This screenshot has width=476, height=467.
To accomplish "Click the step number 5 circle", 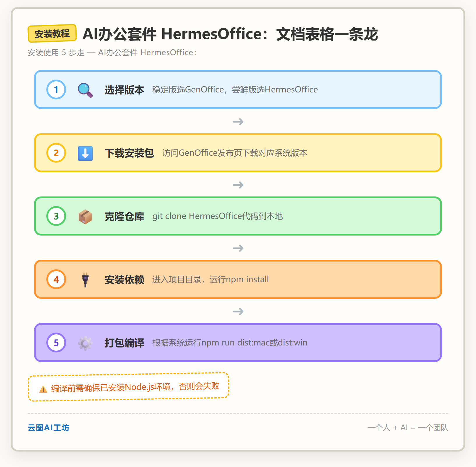I will pos(56,343).
